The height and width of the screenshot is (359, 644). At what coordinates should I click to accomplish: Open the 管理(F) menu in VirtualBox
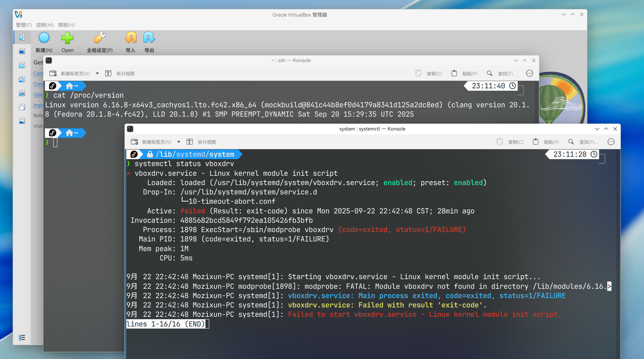point(24,25)
